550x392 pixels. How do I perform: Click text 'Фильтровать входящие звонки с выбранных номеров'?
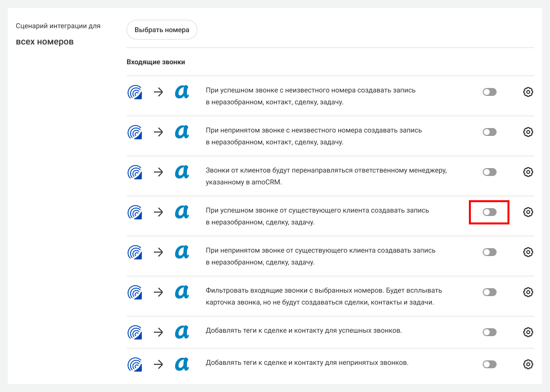point(295,290)
